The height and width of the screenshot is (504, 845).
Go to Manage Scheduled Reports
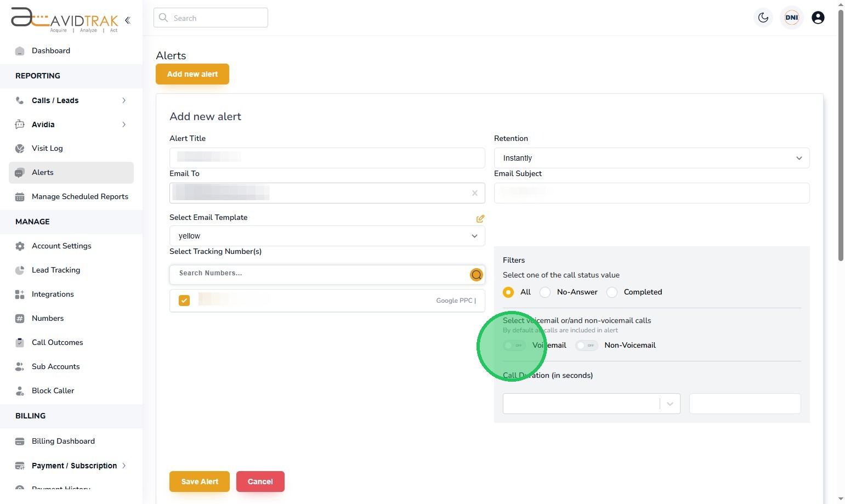pyautogui.click(x=80, y=196)
